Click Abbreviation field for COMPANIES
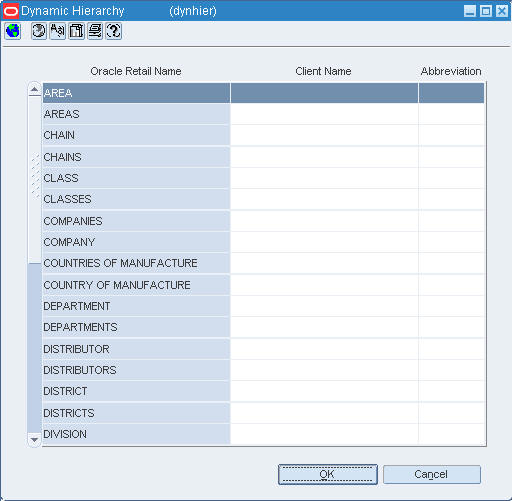The image size is (512, 501). pos(452,221)
